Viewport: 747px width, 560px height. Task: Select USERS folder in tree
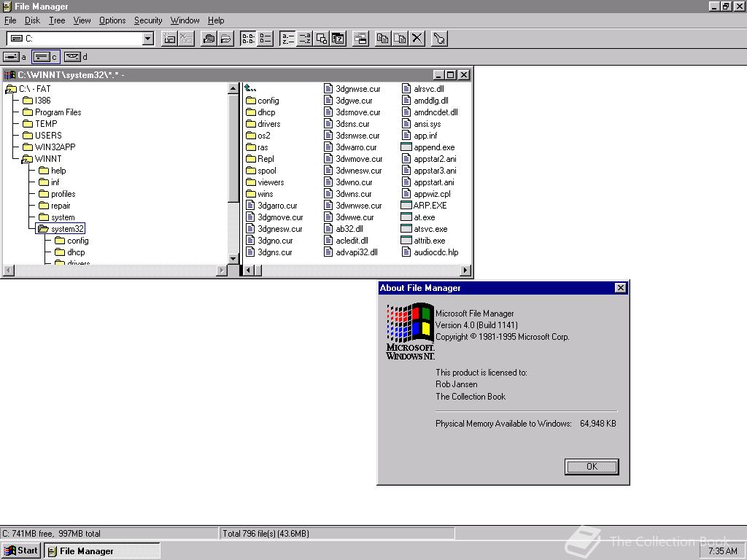(x=42, y=135)
